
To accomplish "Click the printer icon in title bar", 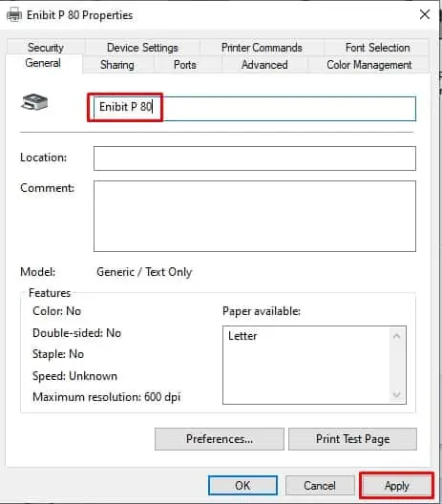I will (x=13, y=15).
